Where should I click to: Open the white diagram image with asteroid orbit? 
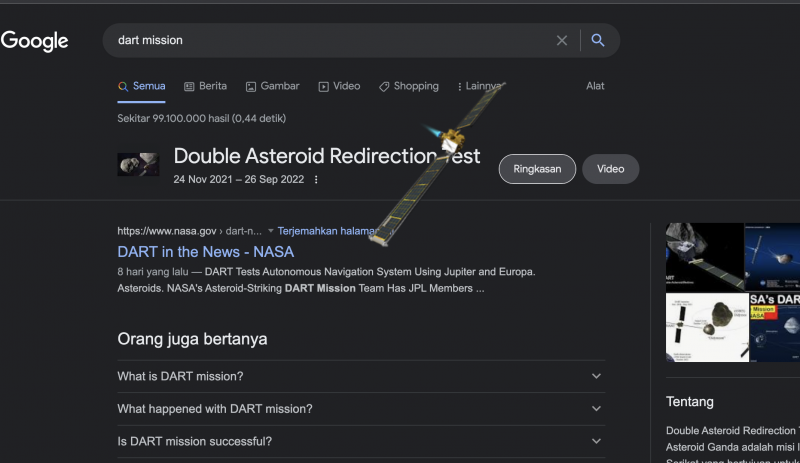(707, 327)
